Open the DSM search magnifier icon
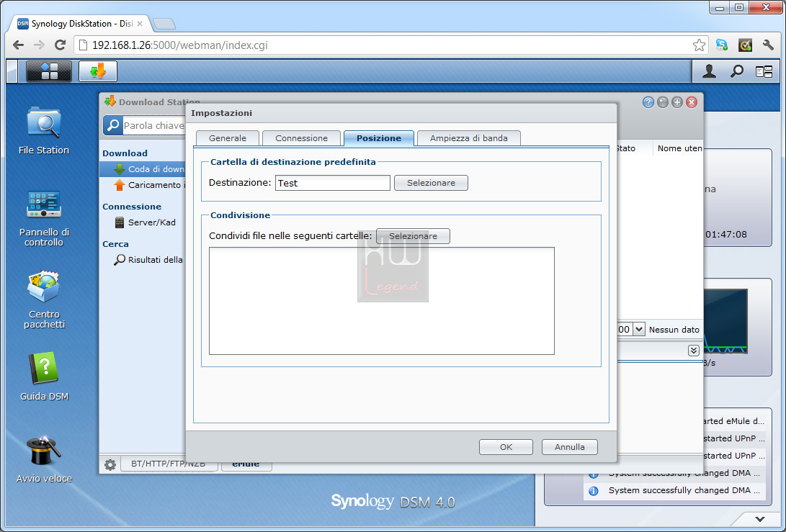Screen dimensions: 786x532 pos(736,72)
